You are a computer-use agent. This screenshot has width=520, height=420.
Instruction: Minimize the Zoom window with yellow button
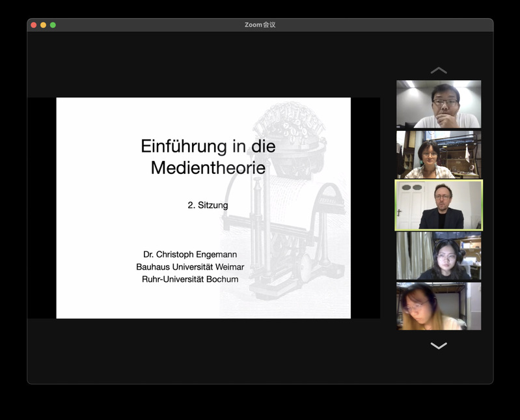point(43,25)
